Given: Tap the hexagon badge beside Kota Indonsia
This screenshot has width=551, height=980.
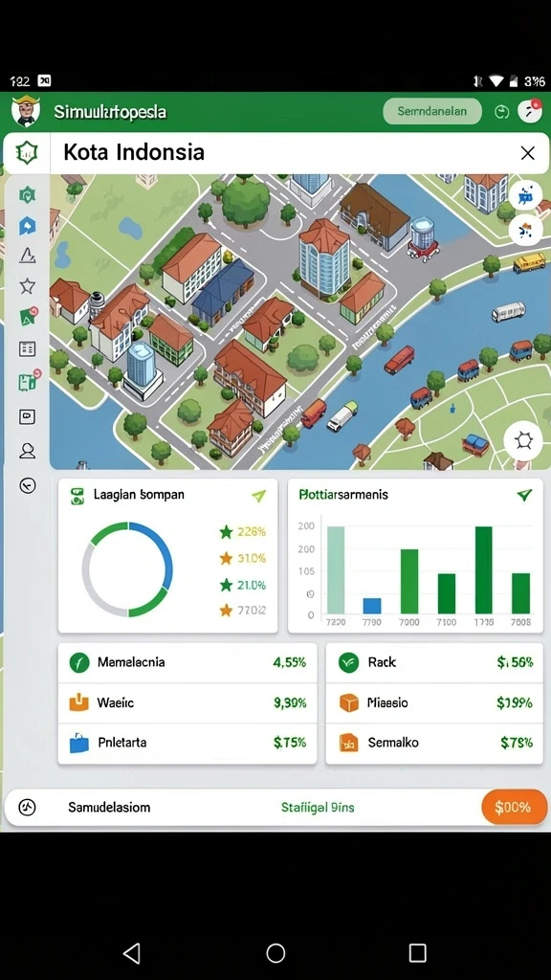Looking at the screenshot, I should tap(27, 152).
